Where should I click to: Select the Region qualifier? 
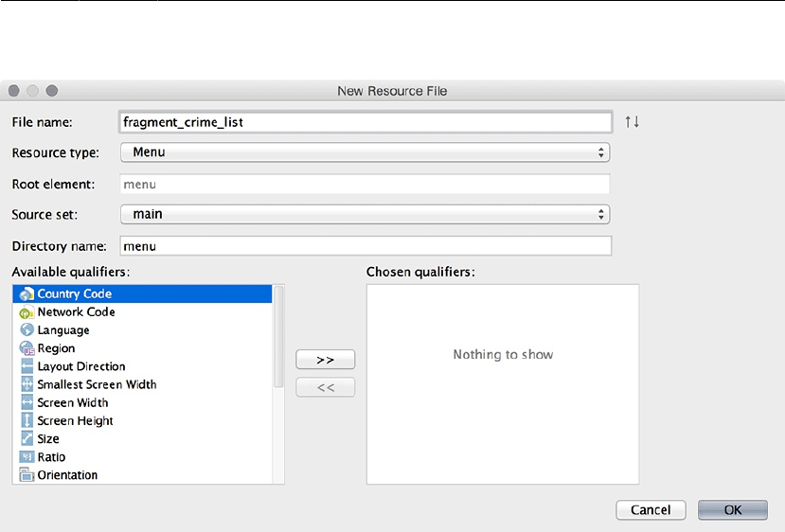(142, 348)
